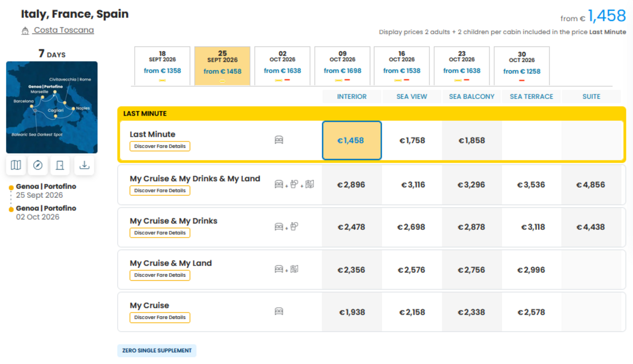Image resolution: width=633 pixels, height=364 pixels.
Task: Select the €2,996 Sea Terrace fare
Action: (x=531, y=270)
